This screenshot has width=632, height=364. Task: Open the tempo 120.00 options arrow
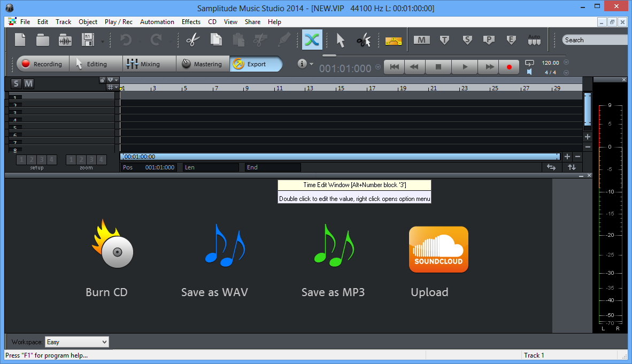566,62
